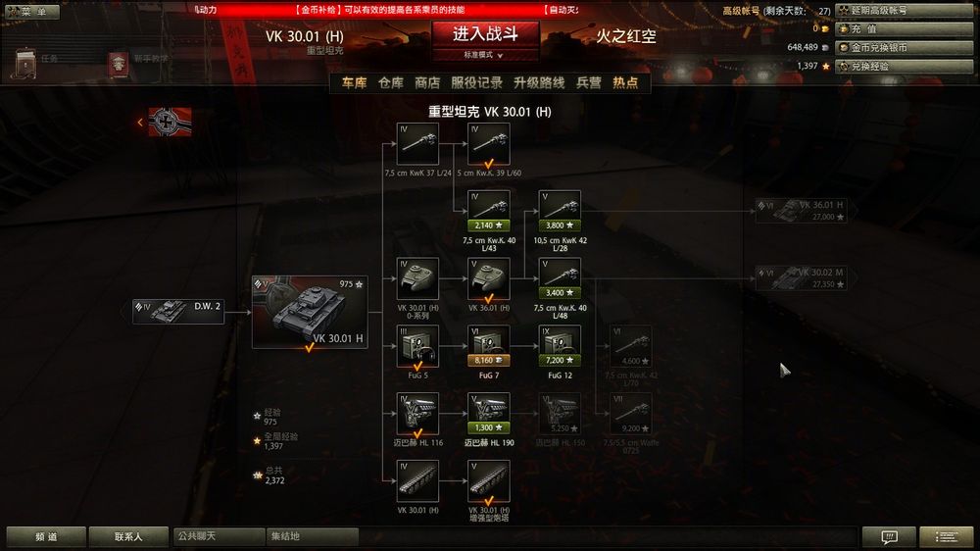Open the menu button at top left
The width and height of the screenshot is (980, 551).
31,11
